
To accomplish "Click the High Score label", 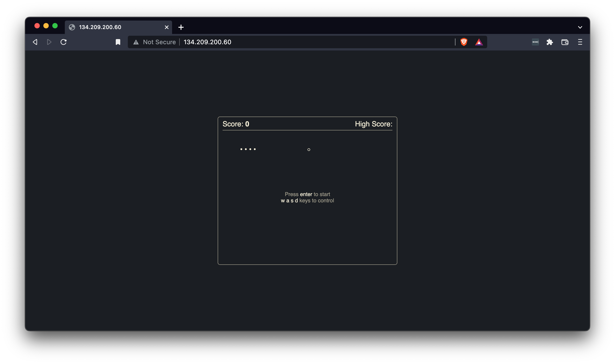I will 373,124.
